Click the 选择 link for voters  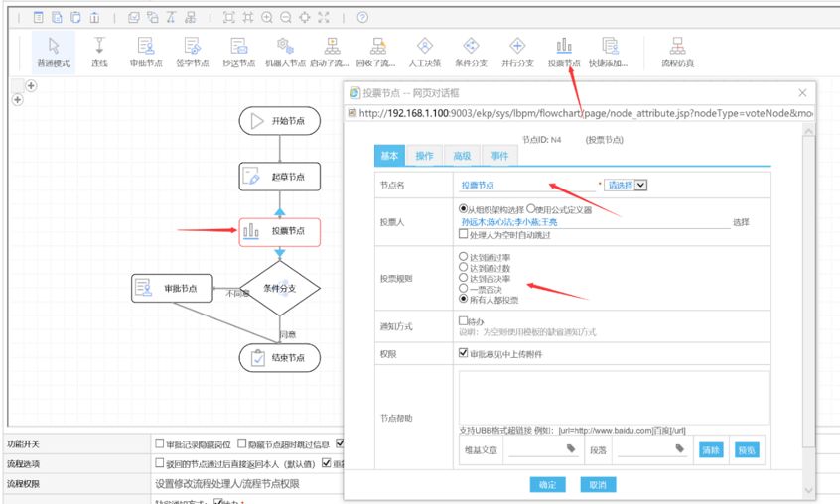tap(740, 222)
